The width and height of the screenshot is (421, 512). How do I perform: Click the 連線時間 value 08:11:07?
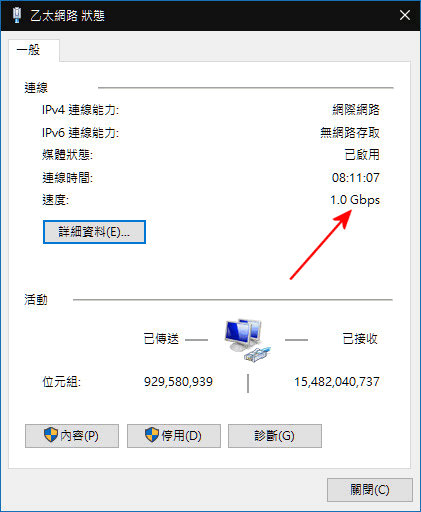(x=356, y=178)
